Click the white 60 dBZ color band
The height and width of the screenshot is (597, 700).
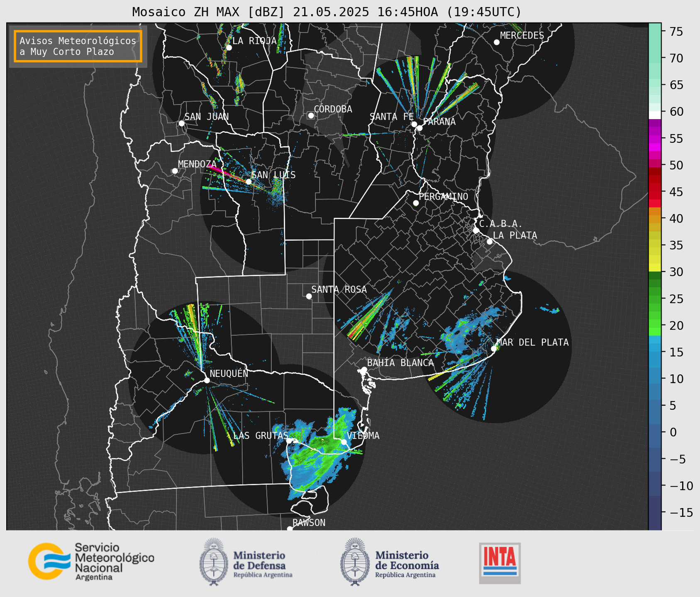tap(655, 115)
